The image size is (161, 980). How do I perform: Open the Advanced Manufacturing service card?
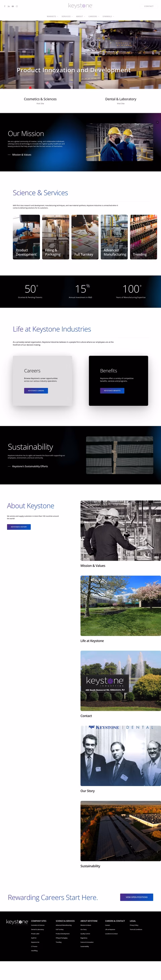[x=114, y=237]
